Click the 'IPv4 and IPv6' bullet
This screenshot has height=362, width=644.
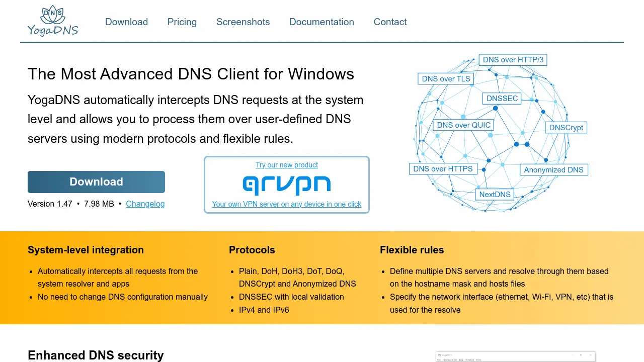pos(264,310)
